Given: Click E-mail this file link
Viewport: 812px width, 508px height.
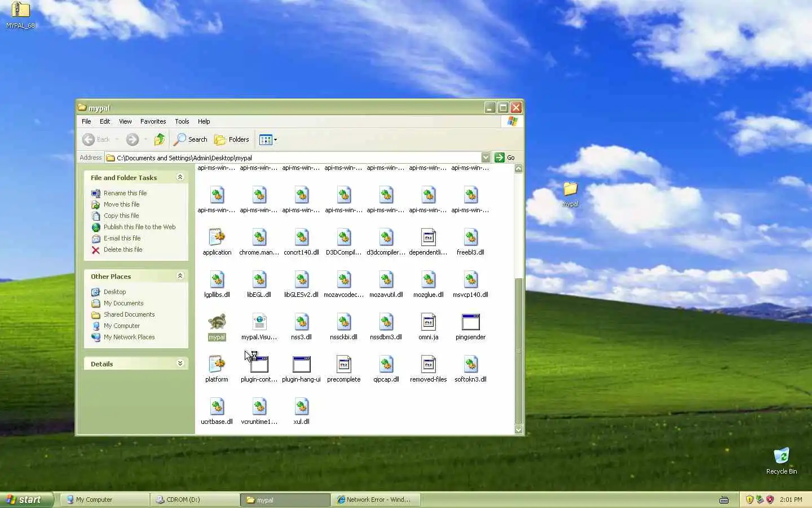Looking at the screenshot, I should pyautogui.click(x=122, y=238).
